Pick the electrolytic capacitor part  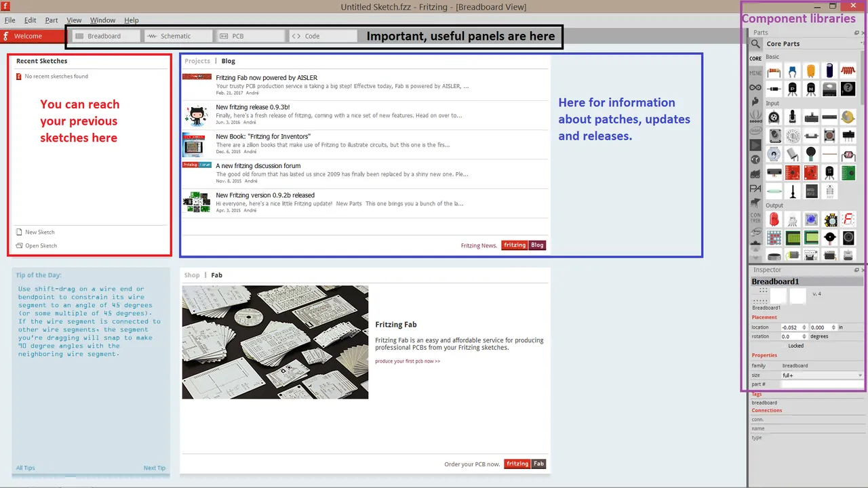[x=829, y=71]
